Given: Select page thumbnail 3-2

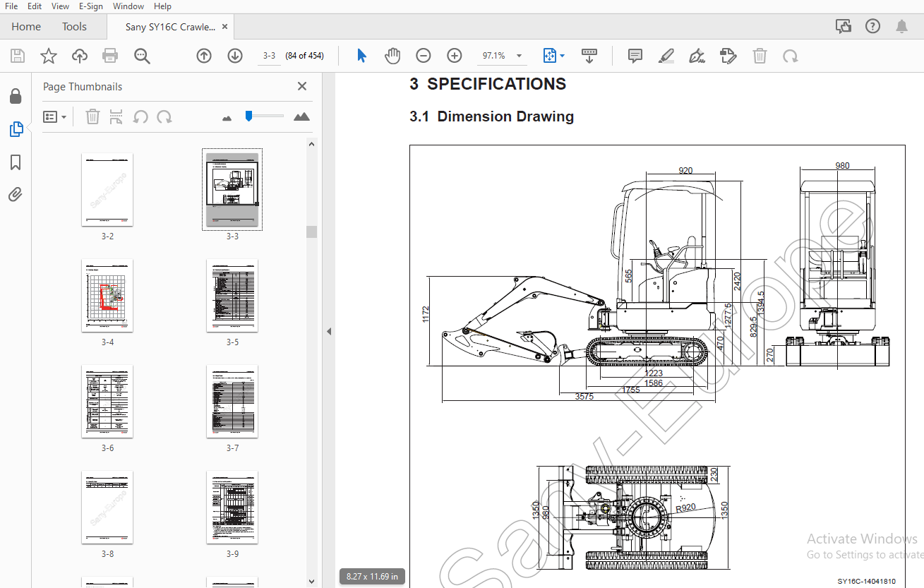Looking at the screenshot, I should 107,190.
